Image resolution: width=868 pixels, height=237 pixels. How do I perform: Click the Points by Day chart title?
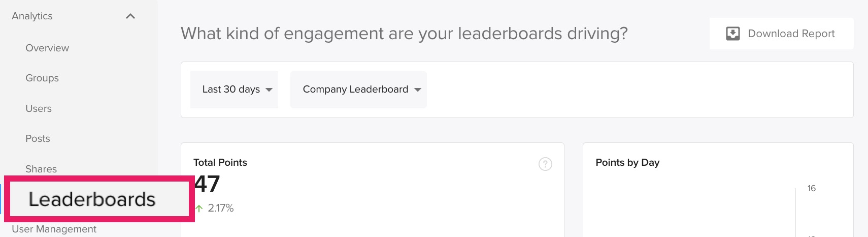tap(627, 162)
